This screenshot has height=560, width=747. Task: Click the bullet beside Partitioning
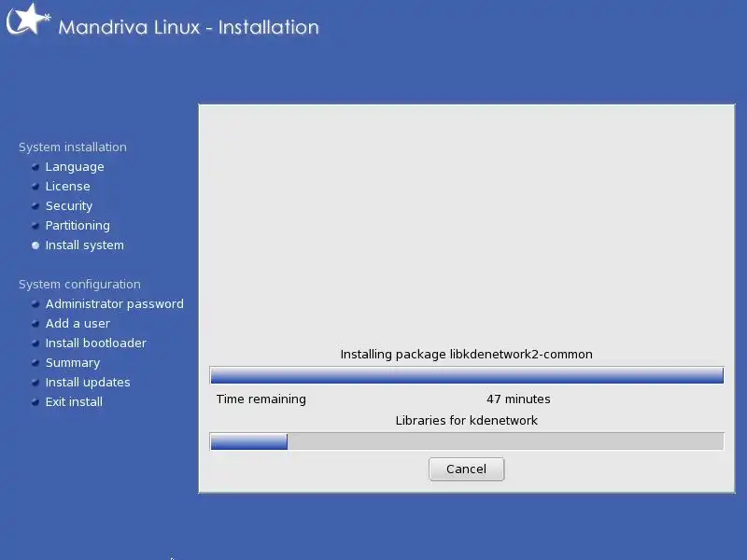tap(35, 226)
